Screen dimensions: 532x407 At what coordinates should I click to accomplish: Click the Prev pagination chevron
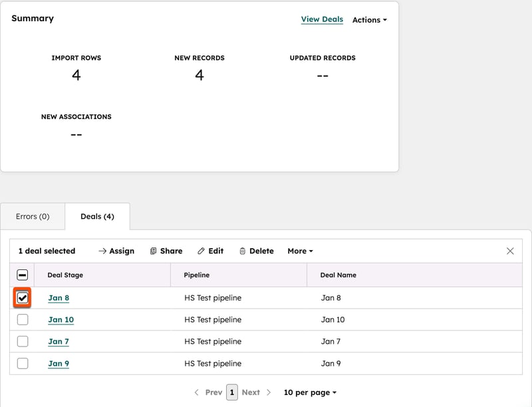click(198, 392)
